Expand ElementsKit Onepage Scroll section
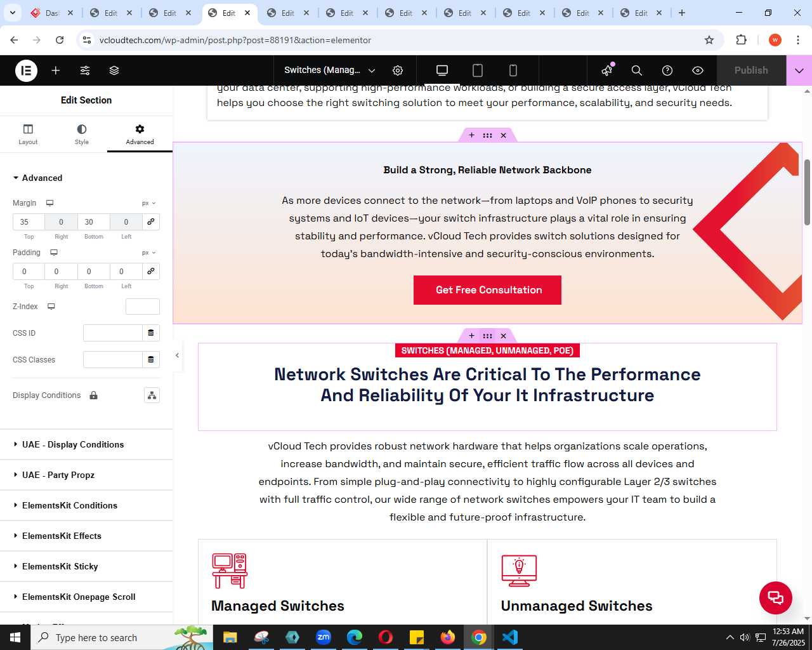 click(x=86, y=597)
